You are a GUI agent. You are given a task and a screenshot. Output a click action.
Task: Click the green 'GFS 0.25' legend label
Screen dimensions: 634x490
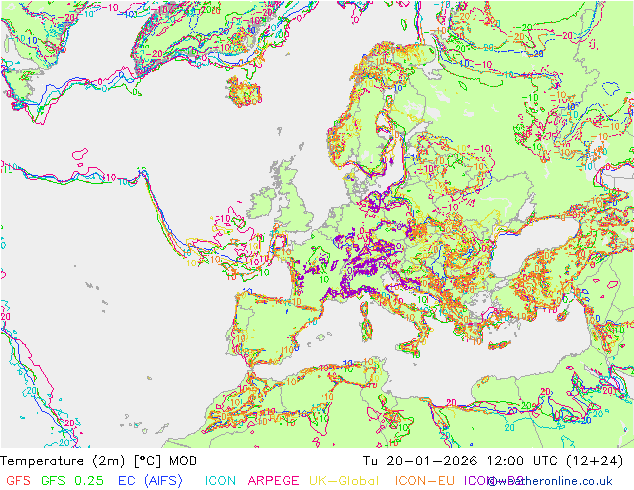tap(72, 481)
